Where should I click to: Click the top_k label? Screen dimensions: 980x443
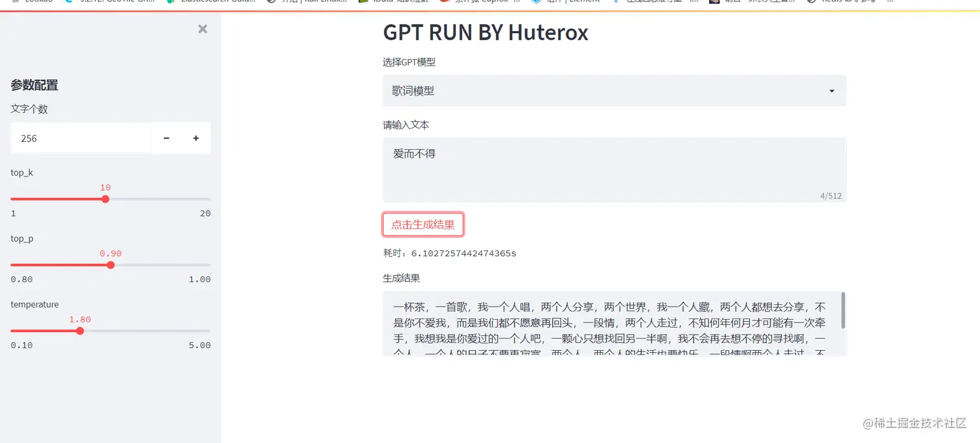pos(22,173)
